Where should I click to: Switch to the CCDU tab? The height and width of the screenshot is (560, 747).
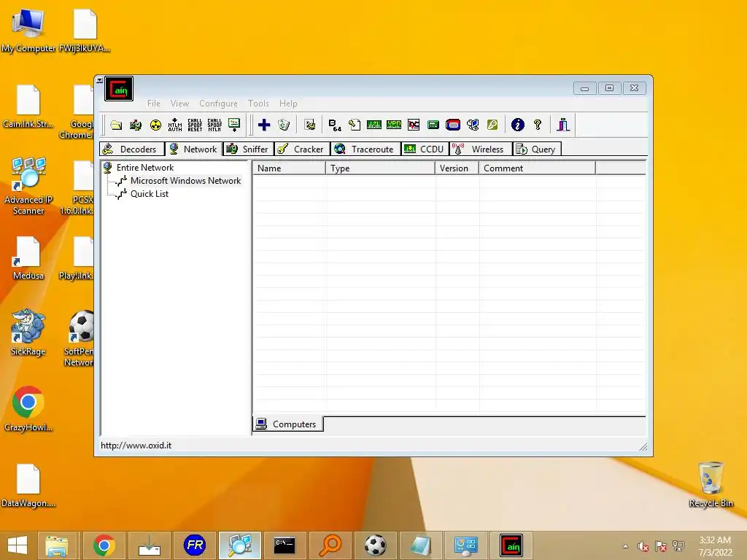(425, 149)
